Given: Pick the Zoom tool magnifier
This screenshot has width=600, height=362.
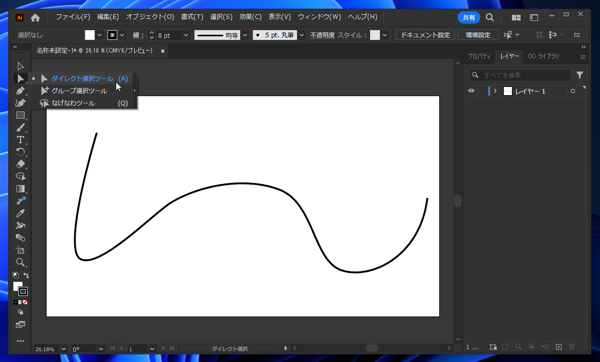Looking at the screenshot, I should 20,262.
